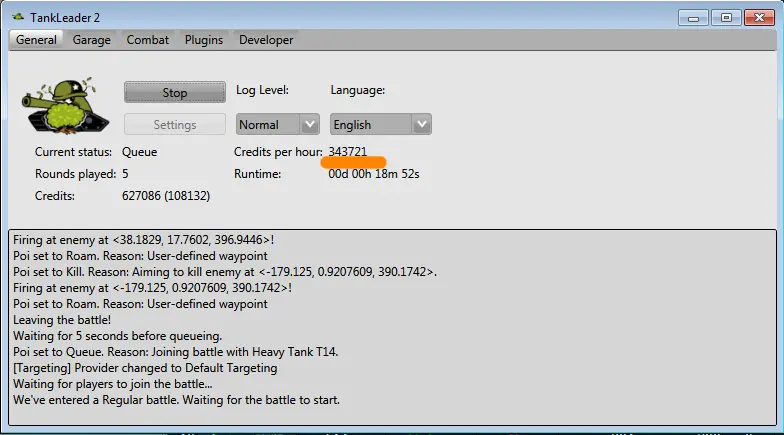Open the Developer tab
This screenshot has width=784, height=435.
pyautogui.click(x=266, y=40)
